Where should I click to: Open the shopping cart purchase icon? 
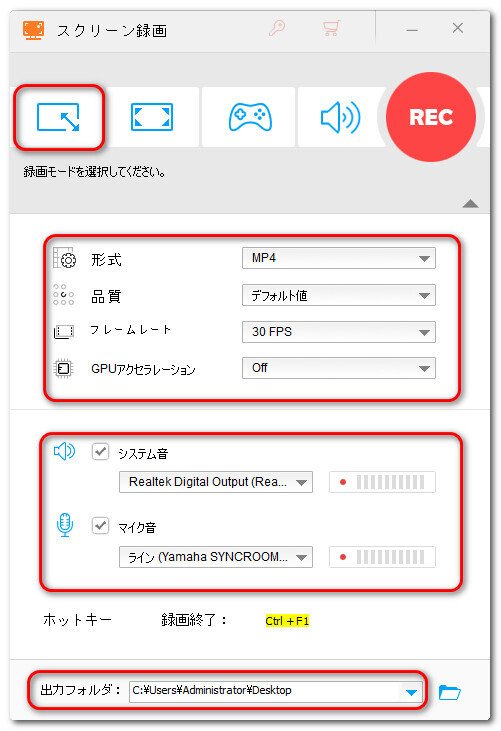tap(331, 28)
